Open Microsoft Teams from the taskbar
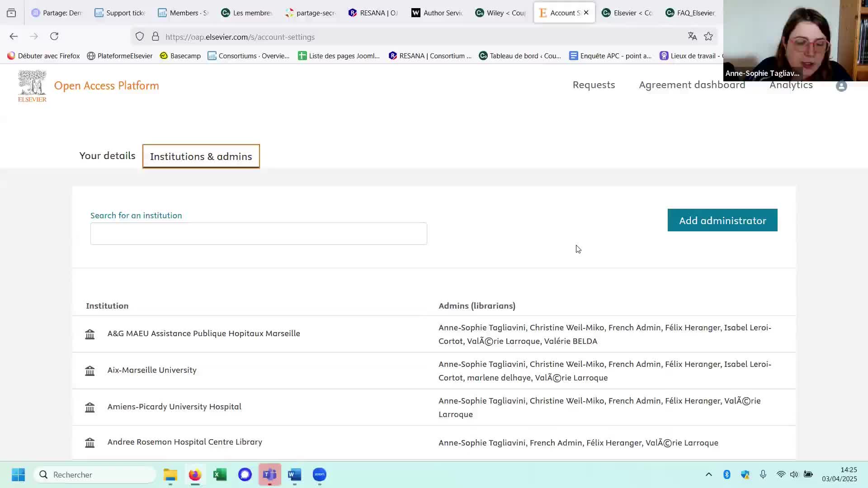Viewport: 868px width, 488px height. pos(270,474)
